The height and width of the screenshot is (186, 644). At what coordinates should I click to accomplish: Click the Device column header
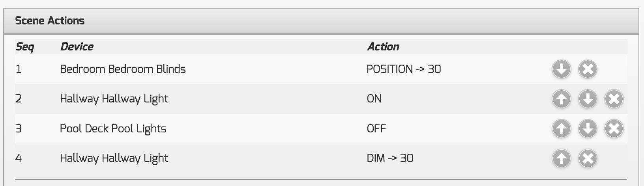point(77,47)
